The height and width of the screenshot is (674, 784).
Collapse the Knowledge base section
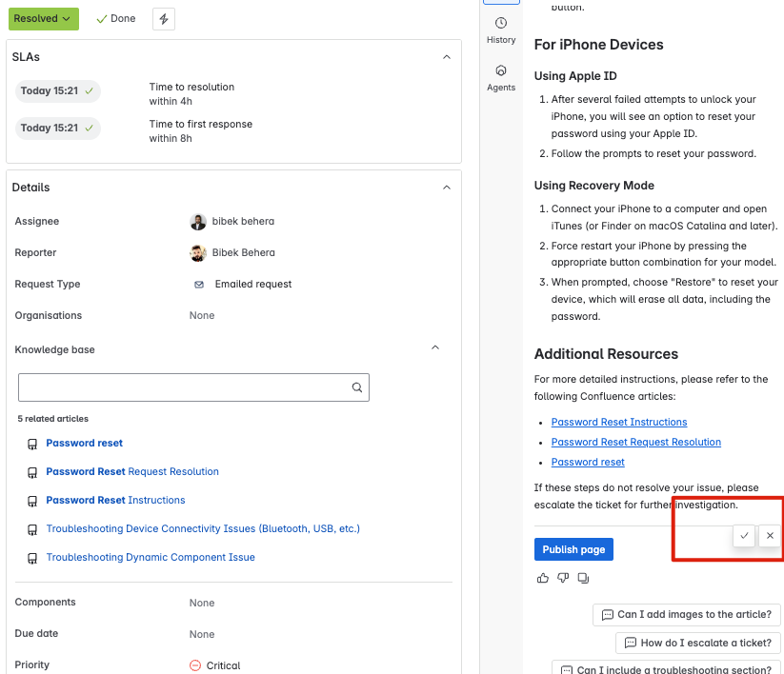click(435, 347)
